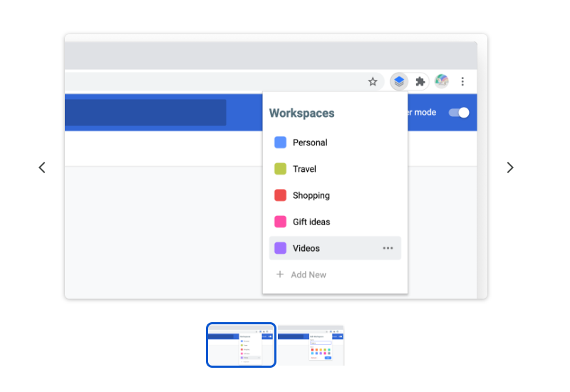This screenshot has width=570, height=392.
Task: Open the three-dot Chrome menu
Action: pyautogui.click(x=463, y=81)
